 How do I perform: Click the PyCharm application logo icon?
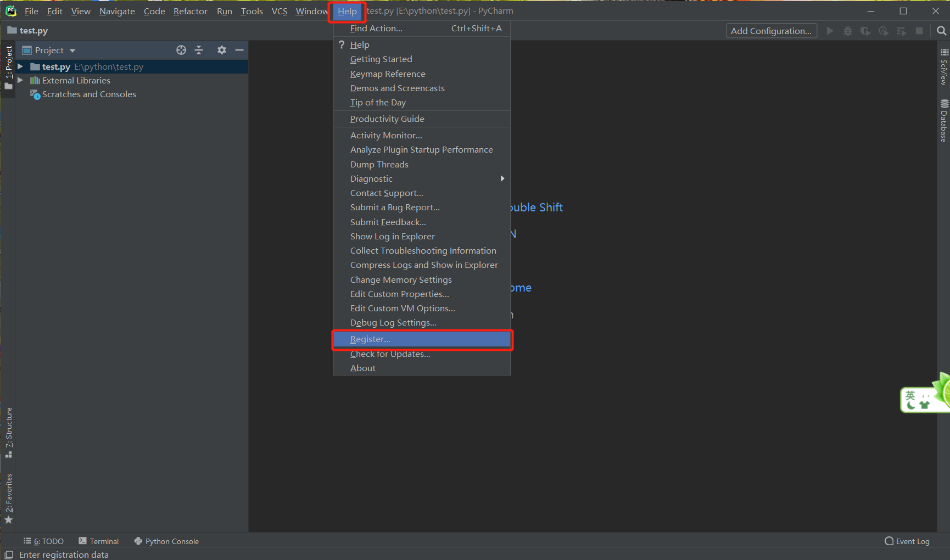(x=11, y=11)
